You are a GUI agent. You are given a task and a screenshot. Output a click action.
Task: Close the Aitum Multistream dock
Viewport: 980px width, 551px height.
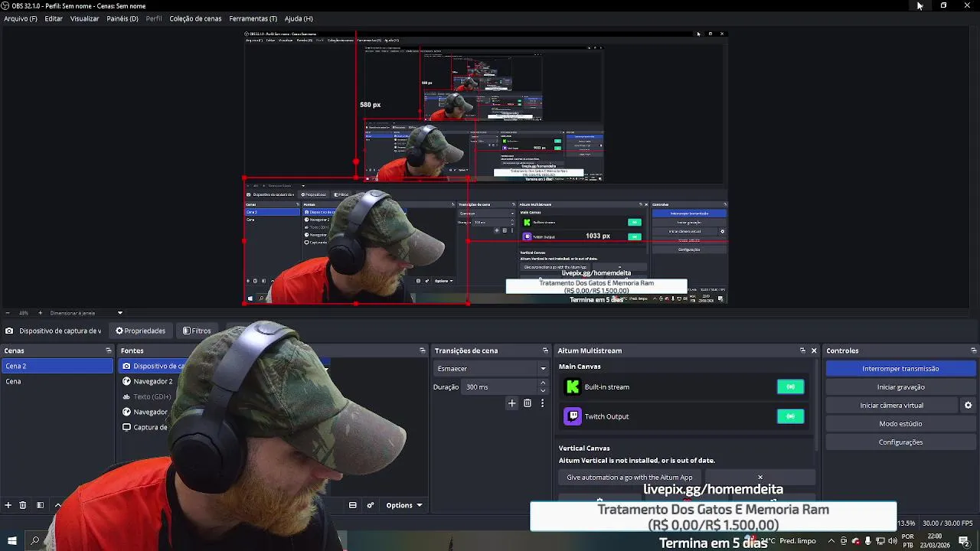[x=814, y=350]
